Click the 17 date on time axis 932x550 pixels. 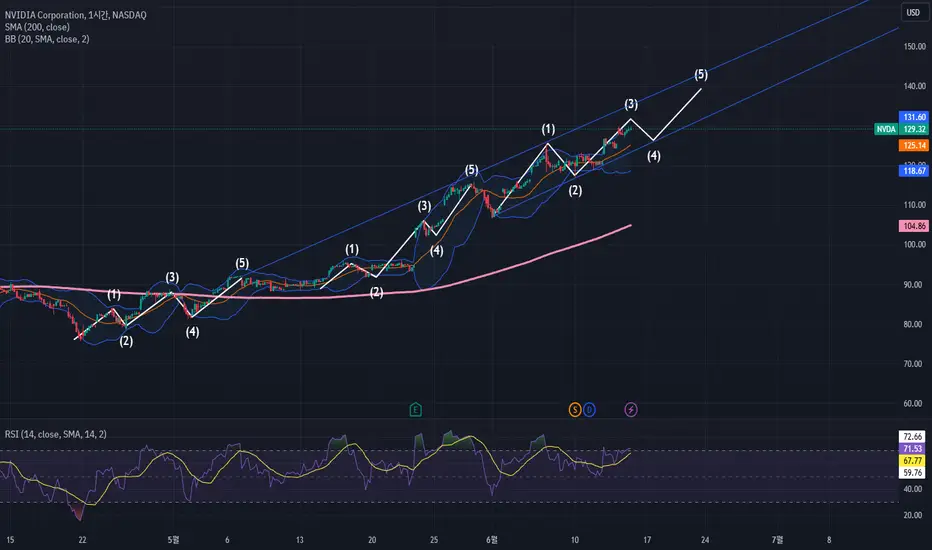click(647, 540)
